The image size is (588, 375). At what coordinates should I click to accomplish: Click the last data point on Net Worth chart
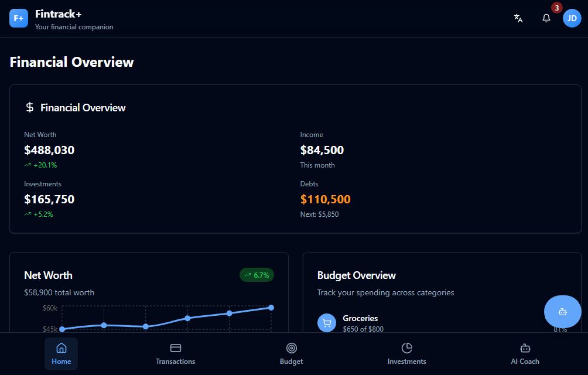pos(271,308)
